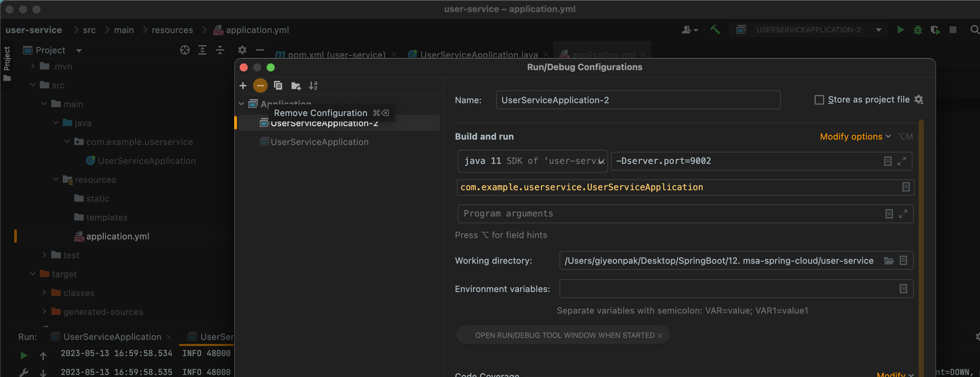Remove OPEN RUN/DEBUG TOOL WINDOW WHEN STARTED tag

660,336
